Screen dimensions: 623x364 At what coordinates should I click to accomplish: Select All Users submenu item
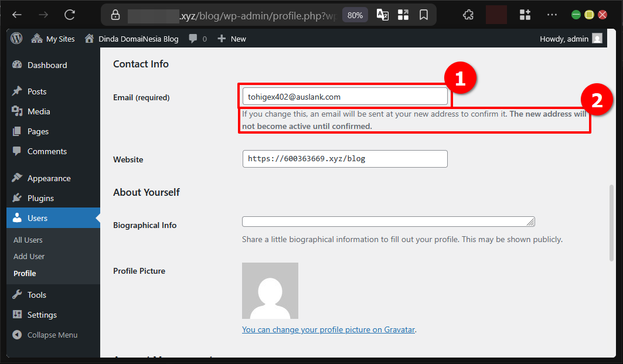28,240
